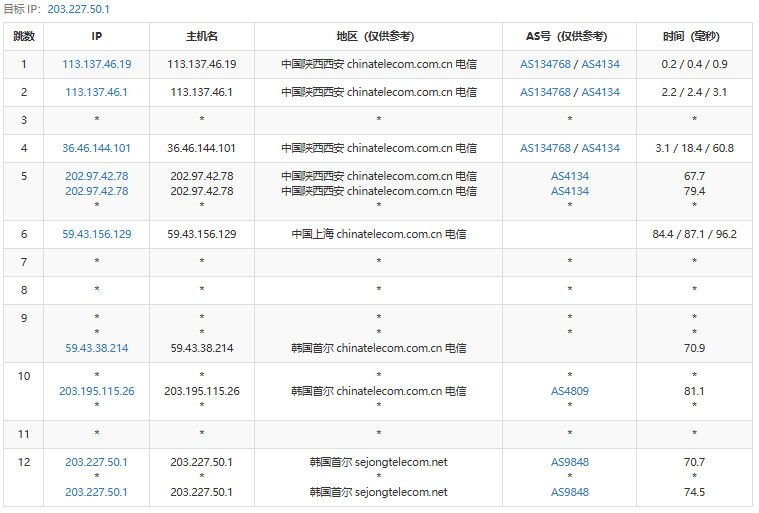Screen dimensions: 759x513
Task: Click hop 9's 韩国首尔 chinatelecom.com.cn 电信 region text
Action: tap(379, 348)
